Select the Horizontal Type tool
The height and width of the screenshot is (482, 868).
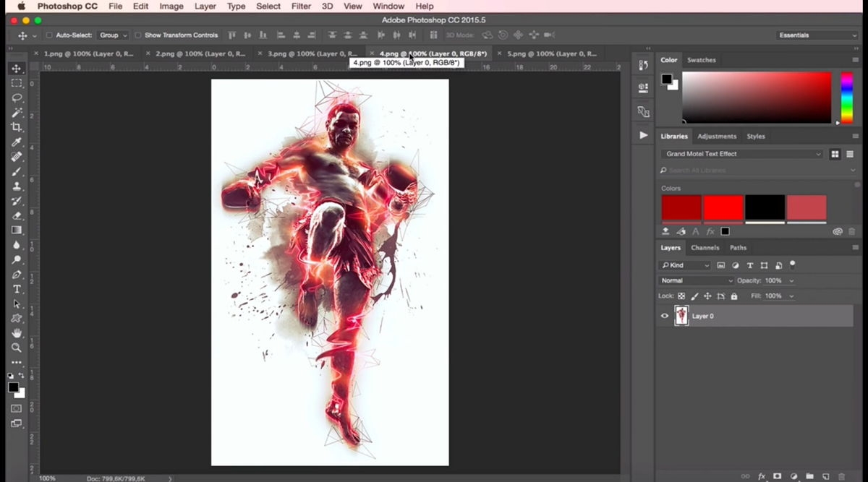(16, 289)
